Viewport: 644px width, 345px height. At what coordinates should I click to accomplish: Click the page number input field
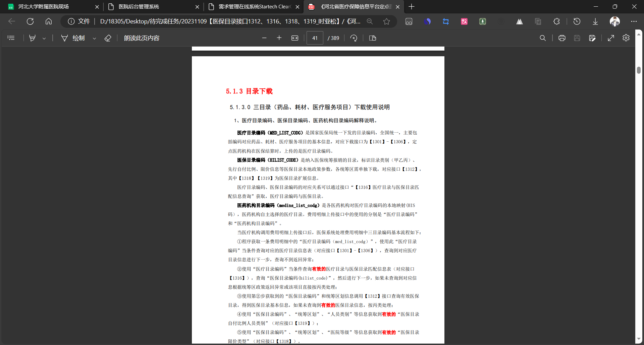click(x=315, y=38)
